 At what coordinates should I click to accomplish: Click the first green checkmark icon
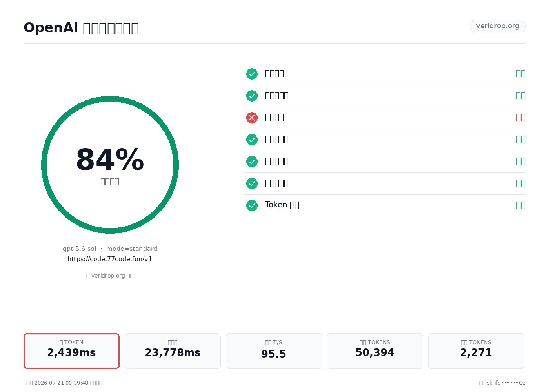tap(252, 74)
